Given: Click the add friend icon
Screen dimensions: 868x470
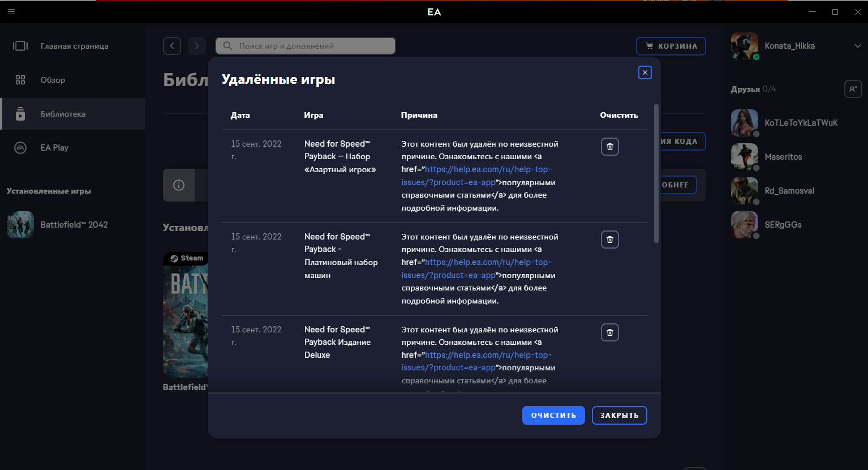Looking at the screenshot, I should pos(853,89).
